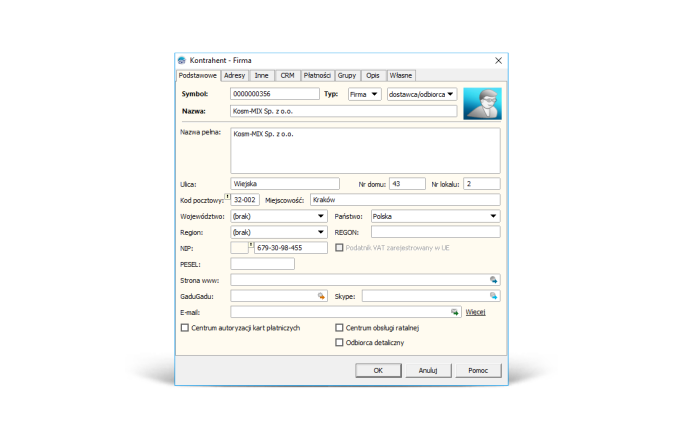
Task: Click the Kontrahent window title icon
Action: tap(181, 61)
